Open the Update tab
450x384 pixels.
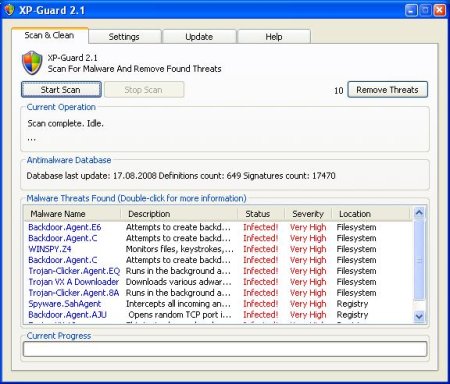pos(199,37)
